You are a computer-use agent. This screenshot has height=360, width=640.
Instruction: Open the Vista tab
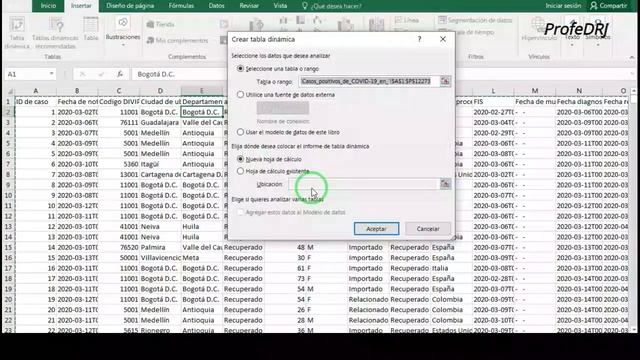click(x=280, y=6)
